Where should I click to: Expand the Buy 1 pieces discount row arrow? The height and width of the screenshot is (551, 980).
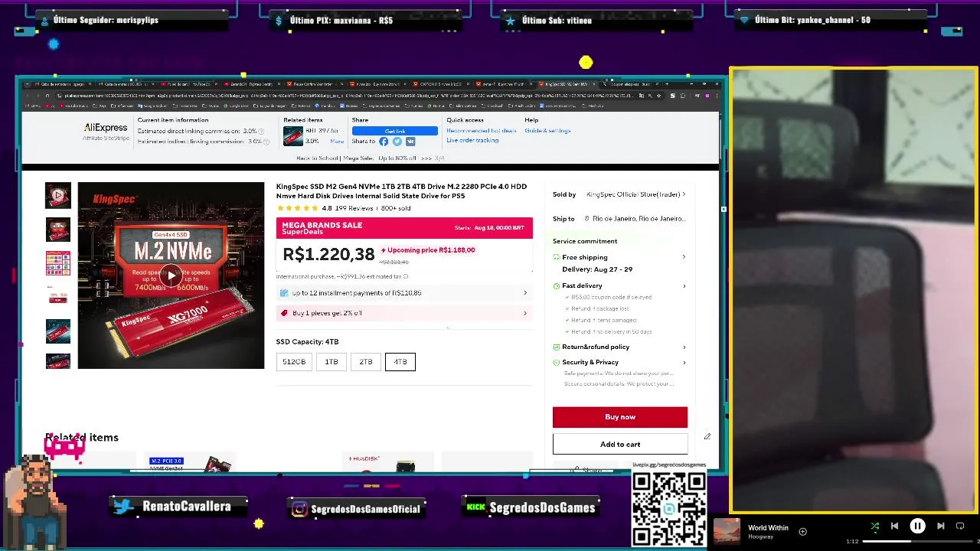coord(524,313)
